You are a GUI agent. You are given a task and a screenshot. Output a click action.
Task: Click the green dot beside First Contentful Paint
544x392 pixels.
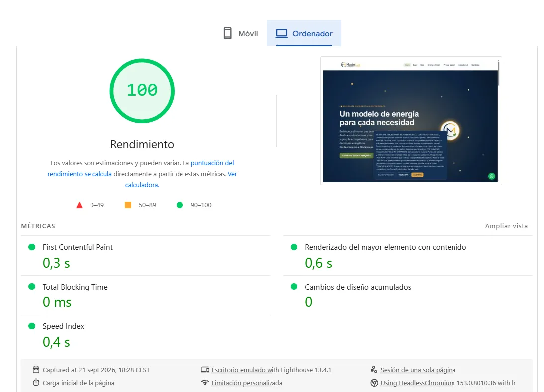coord(32,247)
